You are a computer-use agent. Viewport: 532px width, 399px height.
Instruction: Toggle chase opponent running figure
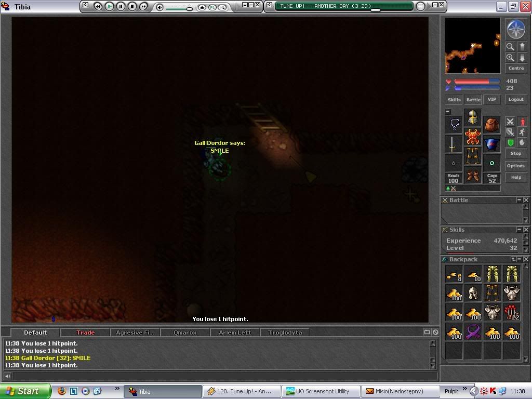pos(522,132)
